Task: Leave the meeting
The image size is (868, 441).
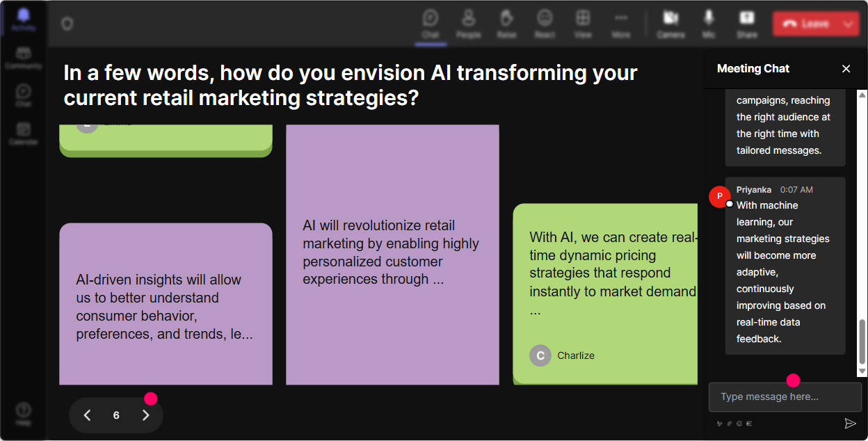Action: (805, 24)
